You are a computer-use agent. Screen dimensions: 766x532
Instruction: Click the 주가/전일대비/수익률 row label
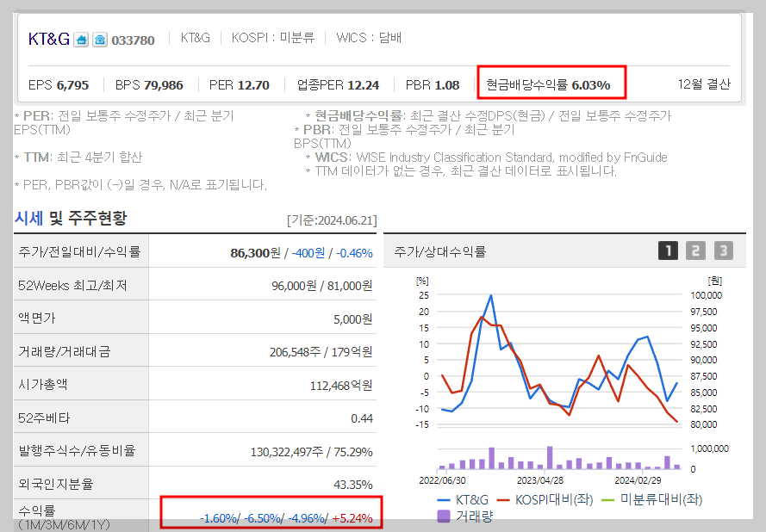[x=79, y=252]
